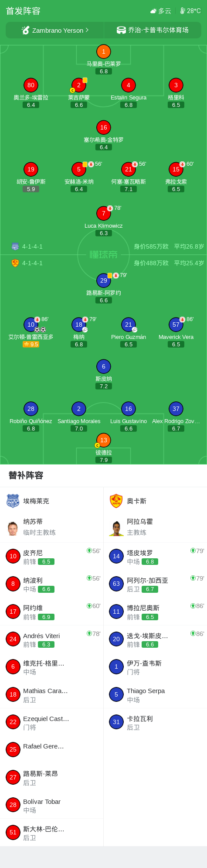Screen dimensions: 207x868
Task: Tap the cloudy weather icon
Action: [x=153, y=11]
